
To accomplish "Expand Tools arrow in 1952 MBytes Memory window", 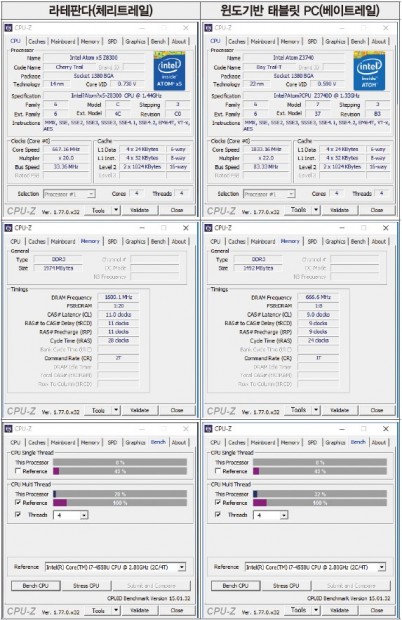I will pyautogui.click(x=316, y=410).
